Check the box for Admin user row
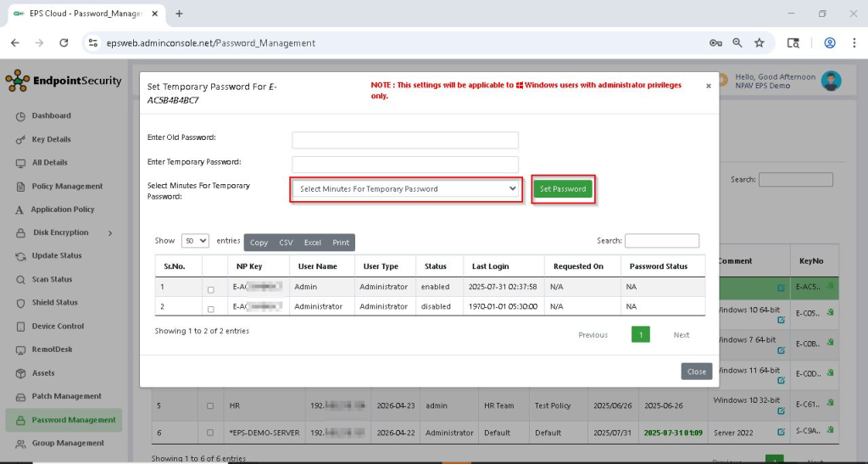 211,290
